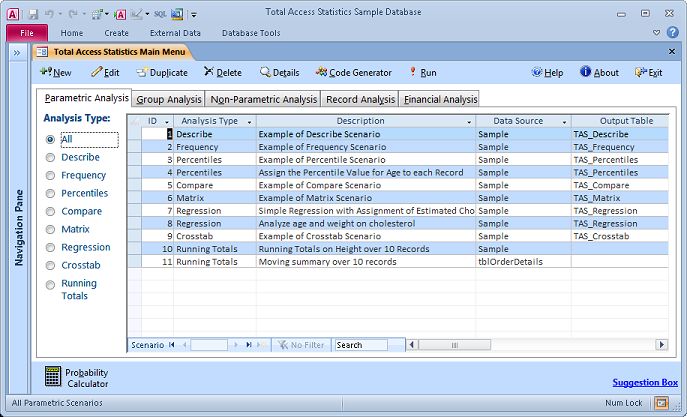This screenshot has height=417, width=687.
Task: Open the Redo history dropdown arrow
Action: coord(84,14)
